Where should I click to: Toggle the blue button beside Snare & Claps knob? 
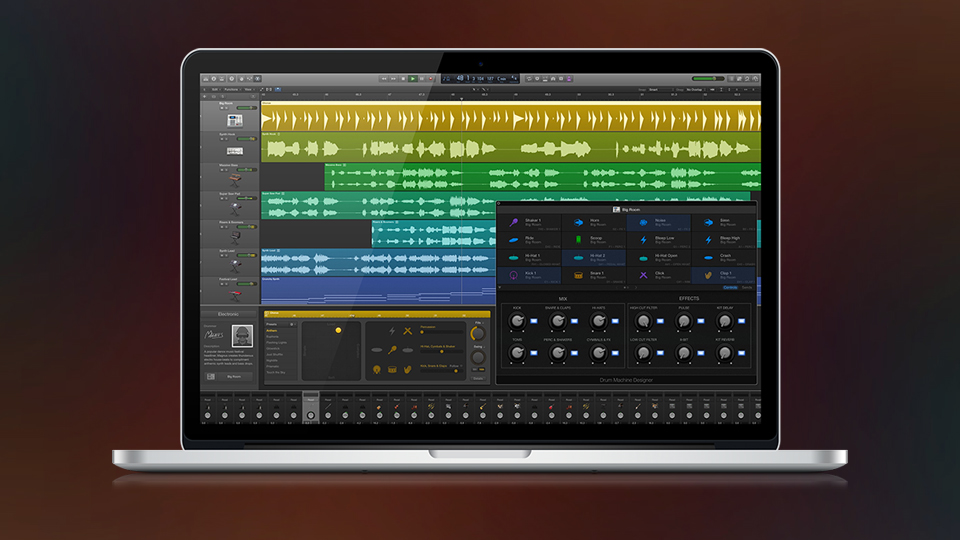point(574,321)
